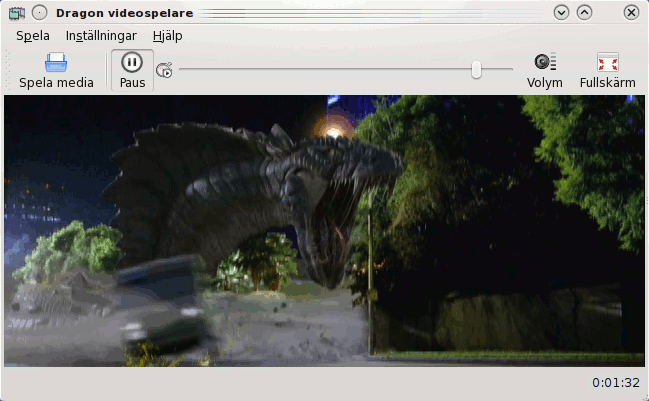Maximize the Dragon videospelare window

pos(585,13)
